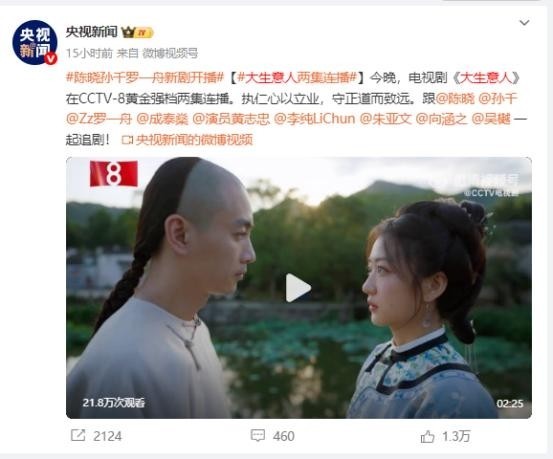Click the red CCTV-8 channel logo

pos(114,173)
